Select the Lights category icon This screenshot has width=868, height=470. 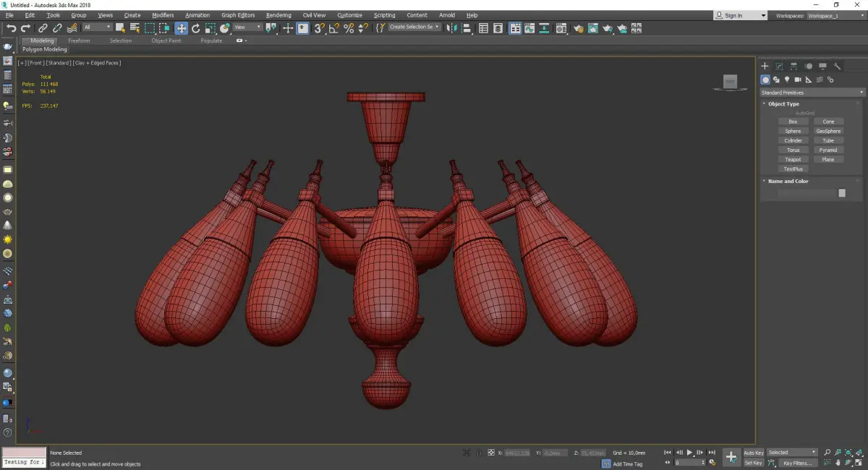787,80
